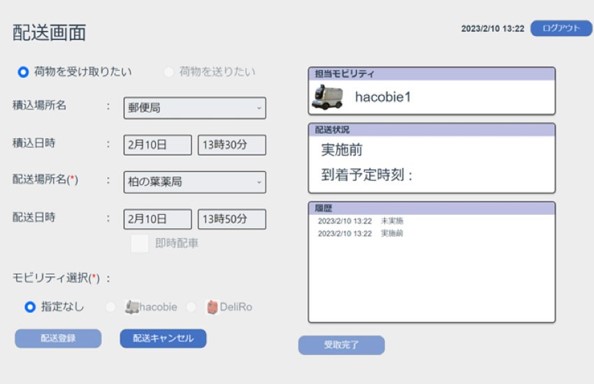Choose 指定なし mobility radio button
The height and width of the screenshot is (384, 594).
[30, 307]
